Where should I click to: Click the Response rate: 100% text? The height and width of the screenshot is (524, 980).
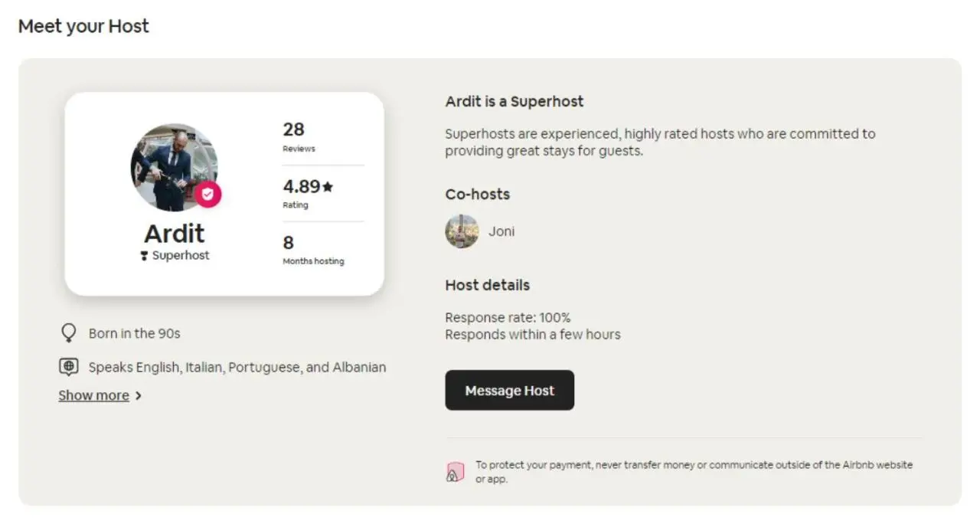(x=508, y=317)
